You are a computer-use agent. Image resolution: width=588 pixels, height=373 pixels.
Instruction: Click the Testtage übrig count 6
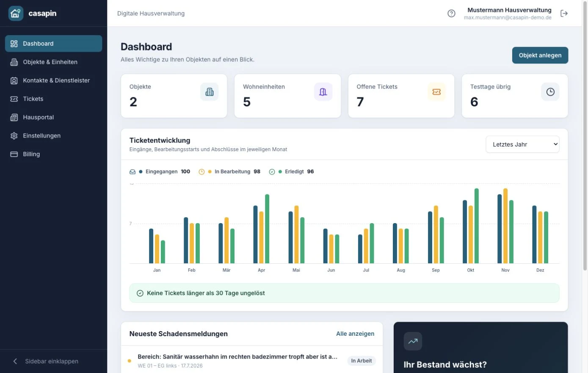point(474,102)
